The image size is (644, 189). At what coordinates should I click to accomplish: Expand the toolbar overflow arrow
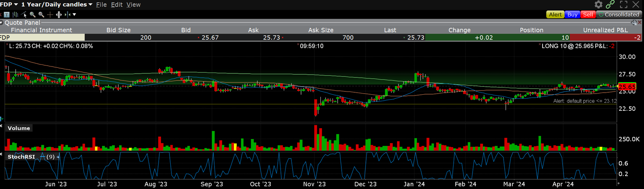(74, 15)
